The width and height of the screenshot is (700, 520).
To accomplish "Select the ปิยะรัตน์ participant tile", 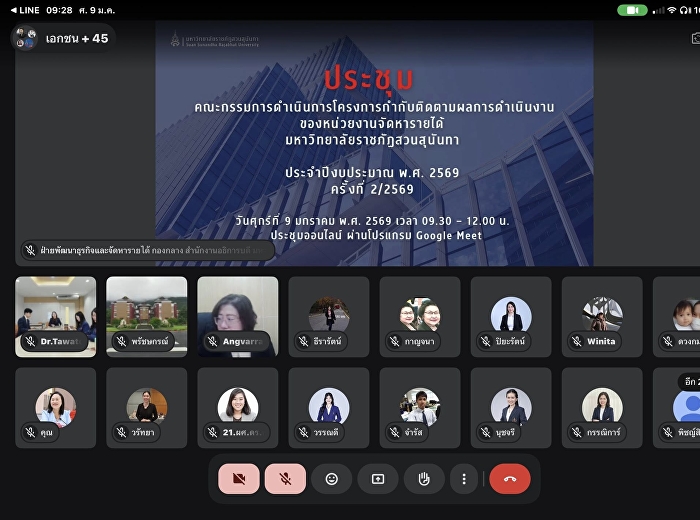I will (x=511, y=316).
